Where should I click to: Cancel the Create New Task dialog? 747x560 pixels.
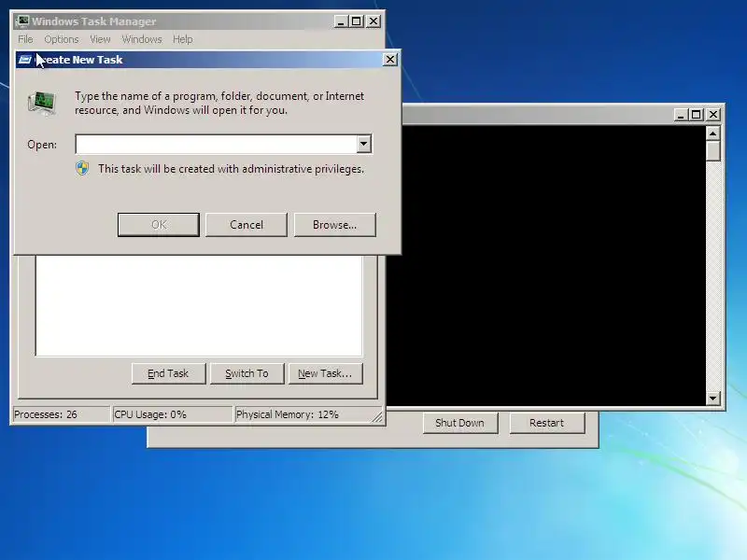247,225
